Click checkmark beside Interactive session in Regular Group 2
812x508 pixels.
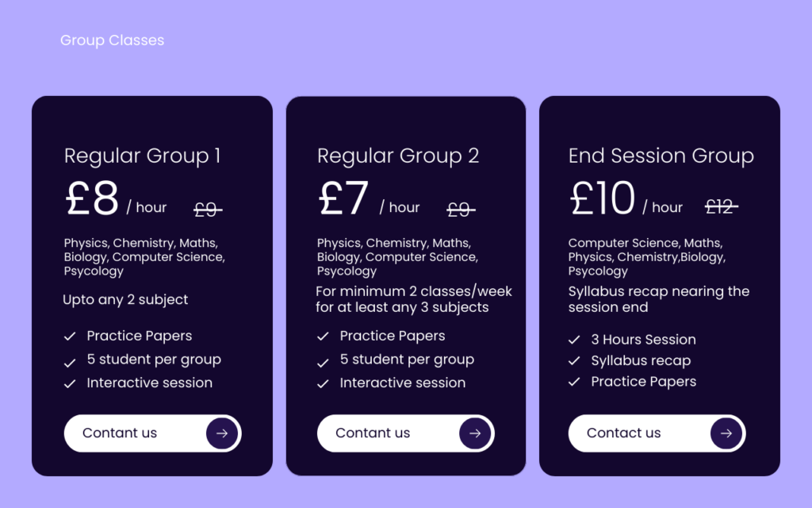click(323, 383)
